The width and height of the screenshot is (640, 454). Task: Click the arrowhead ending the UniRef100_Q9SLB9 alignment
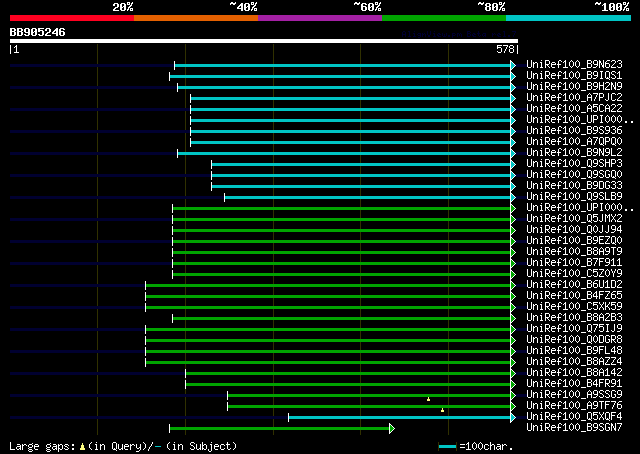click(513, 197)
